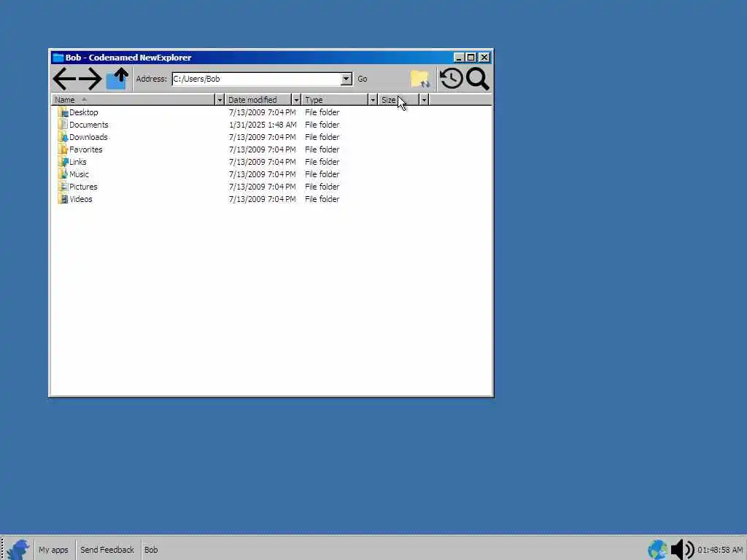Select the Links folder name
Viewport: 747px width, 560px height.
point(78,162)
